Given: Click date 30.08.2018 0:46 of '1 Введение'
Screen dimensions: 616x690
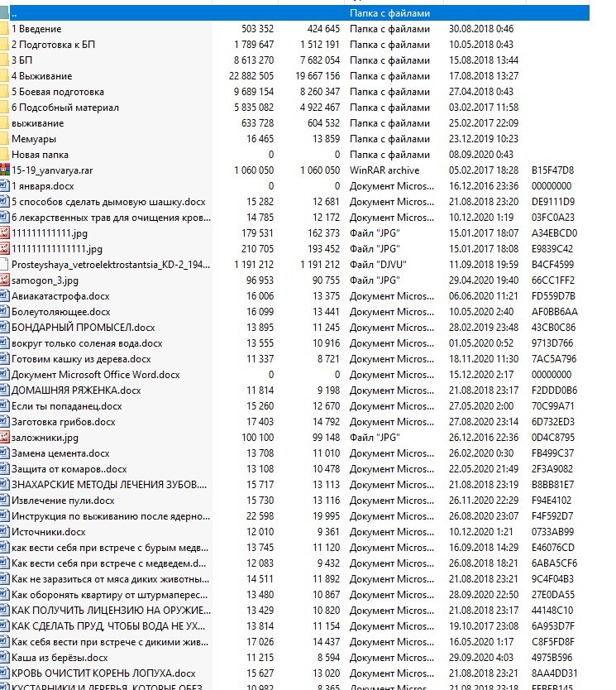Looking at the screenshot, I should point(481,29).
